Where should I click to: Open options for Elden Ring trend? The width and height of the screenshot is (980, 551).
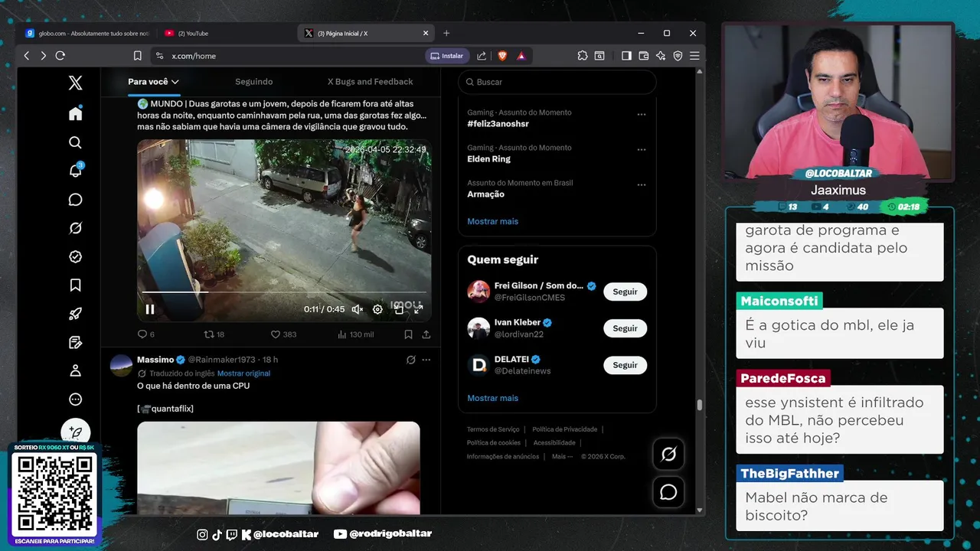coord(642,149)
